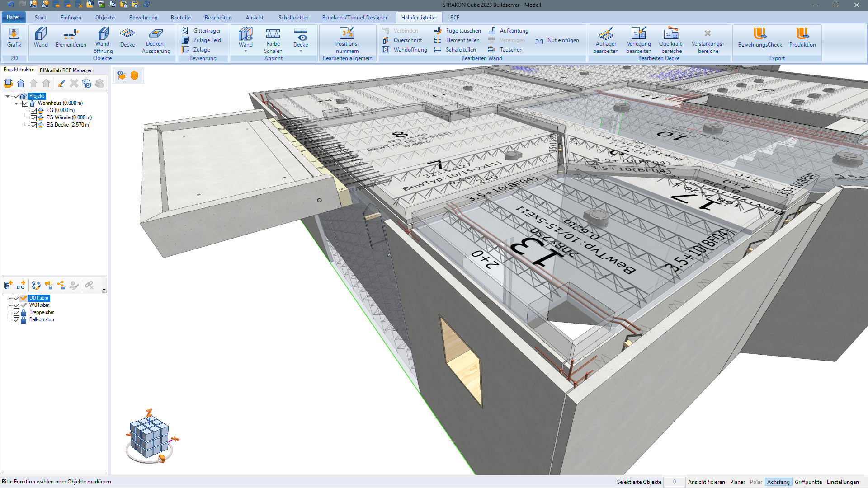The image size is (868, 488).
Task: Click the refresh icon in quick access bar
Action: pos(146,5)
